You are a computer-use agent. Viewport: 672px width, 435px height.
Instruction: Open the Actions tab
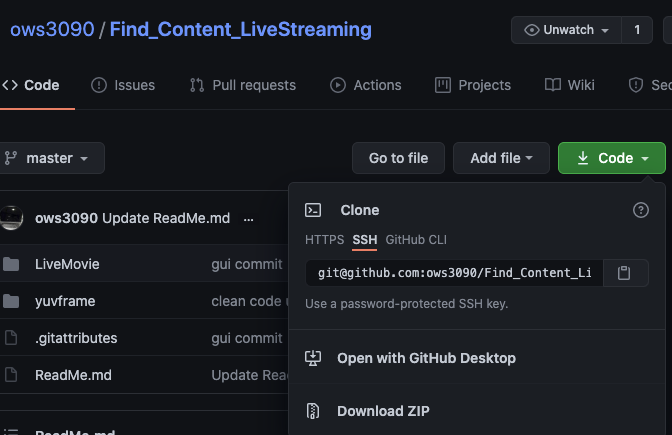tap(366, 85)
